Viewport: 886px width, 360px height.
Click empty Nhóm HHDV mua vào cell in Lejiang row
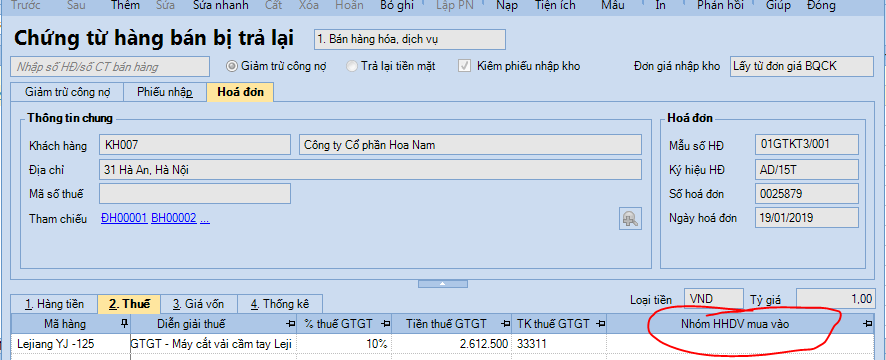coord(740,344)
